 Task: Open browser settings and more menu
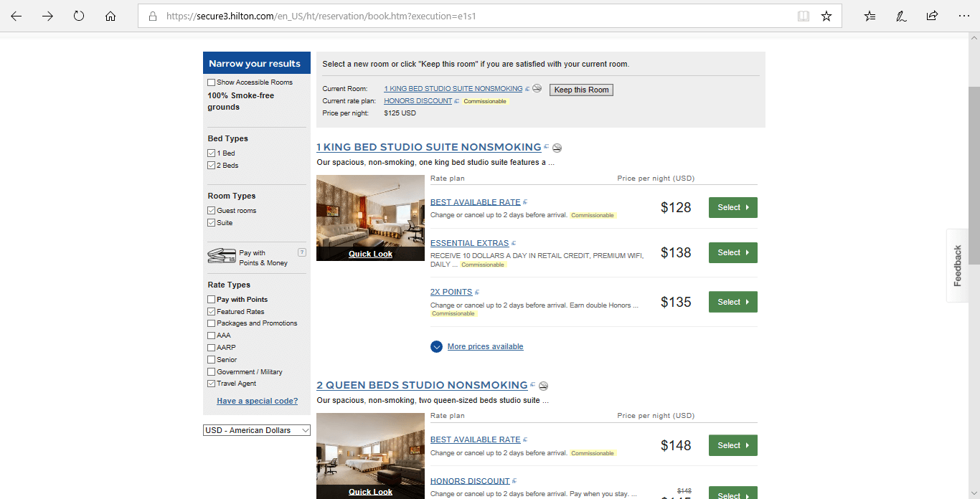[963, 16]
